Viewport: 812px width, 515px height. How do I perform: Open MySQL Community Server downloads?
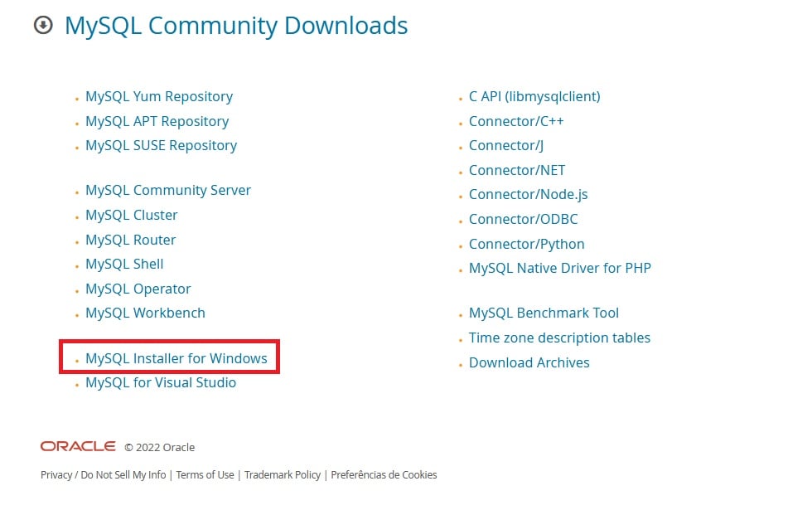(167, 191)
